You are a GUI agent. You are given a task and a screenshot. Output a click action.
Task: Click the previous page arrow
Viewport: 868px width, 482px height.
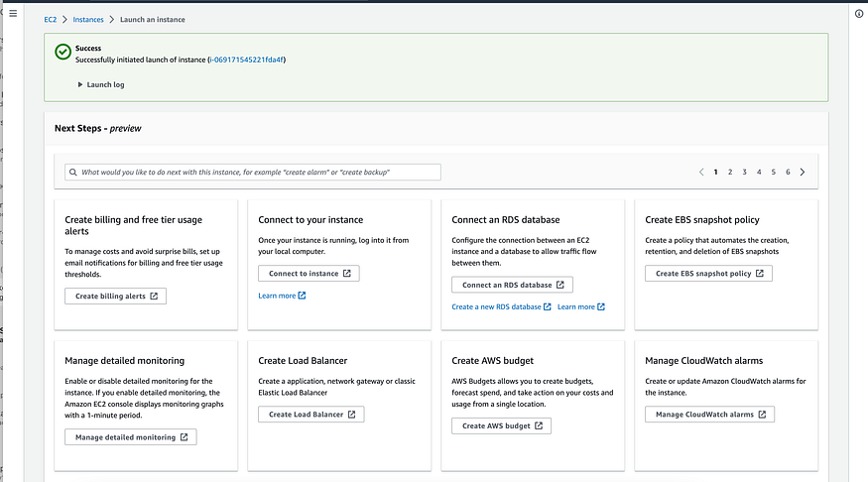(701, 172)
